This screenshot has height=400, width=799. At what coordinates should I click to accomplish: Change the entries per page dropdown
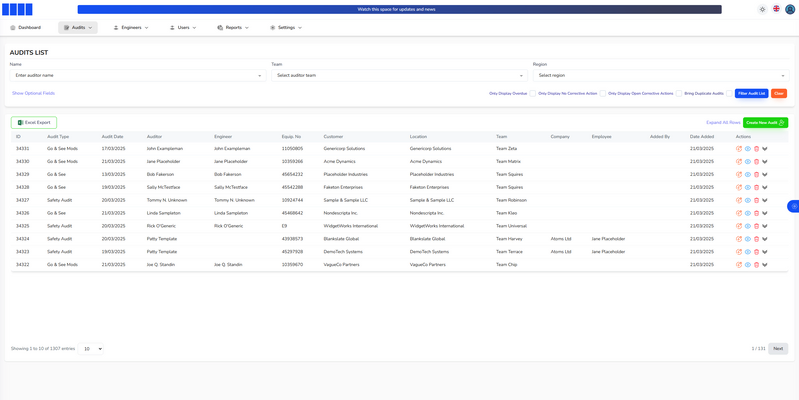coord(91,349)
